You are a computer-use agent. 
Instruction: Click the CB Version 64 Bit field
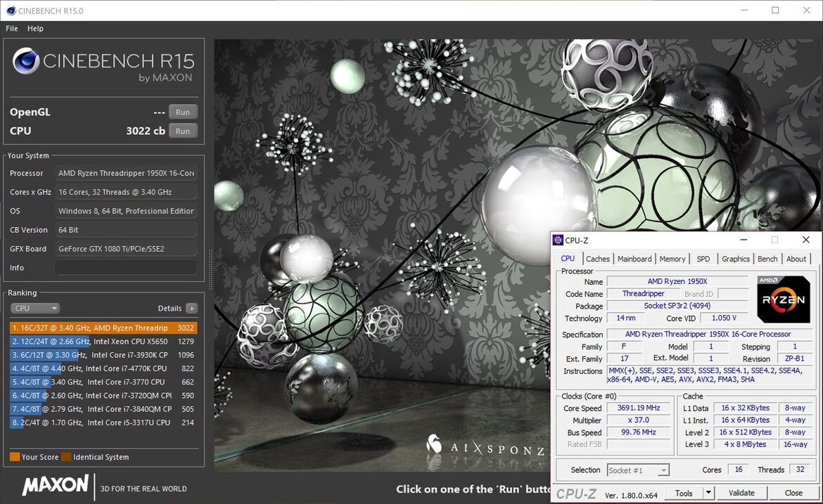click(x=126, y=230)
